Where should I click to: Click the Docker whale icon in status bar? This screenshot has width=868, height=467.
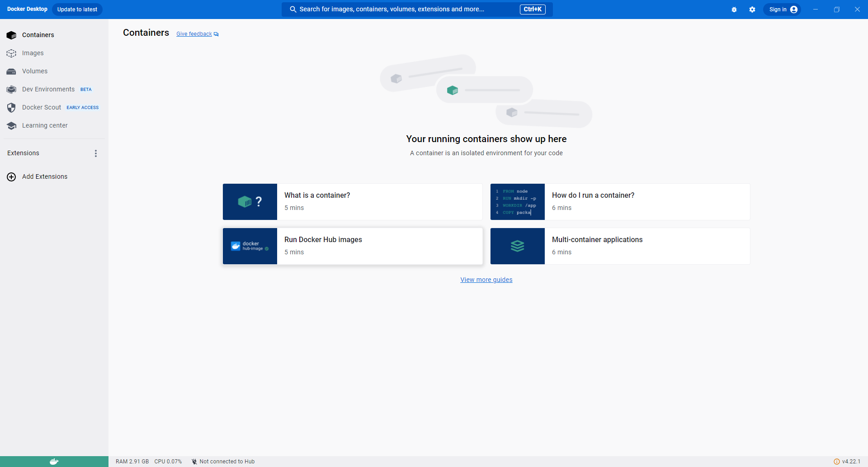point(54,462)
